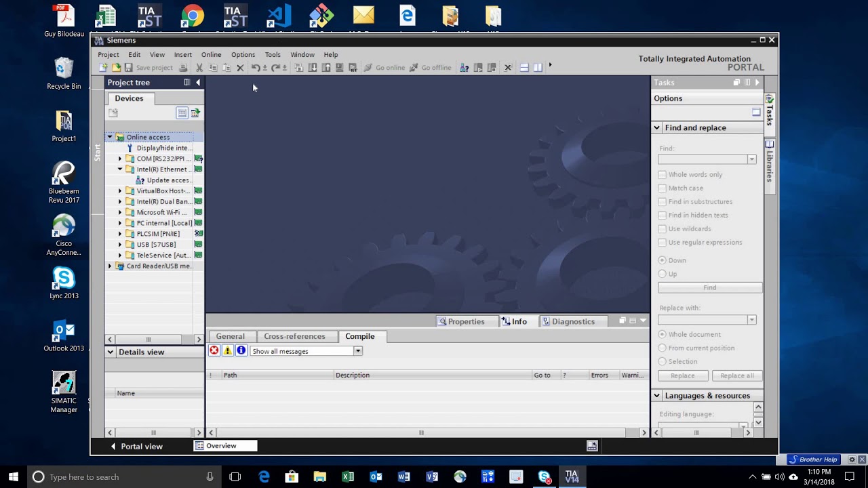Viewport: 868px width, 488px height.
Task: Open the Options menu
Action: [x=243, y=55]
